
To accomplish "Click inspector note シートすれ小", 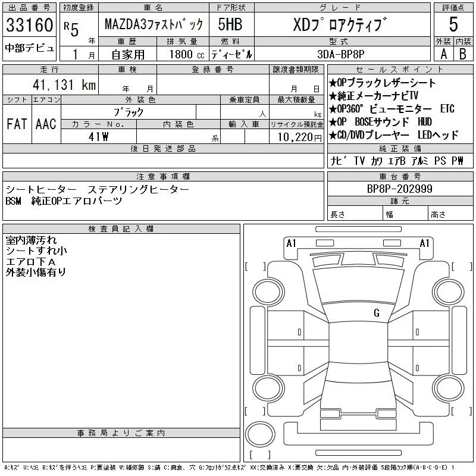I will click(36, 250).
